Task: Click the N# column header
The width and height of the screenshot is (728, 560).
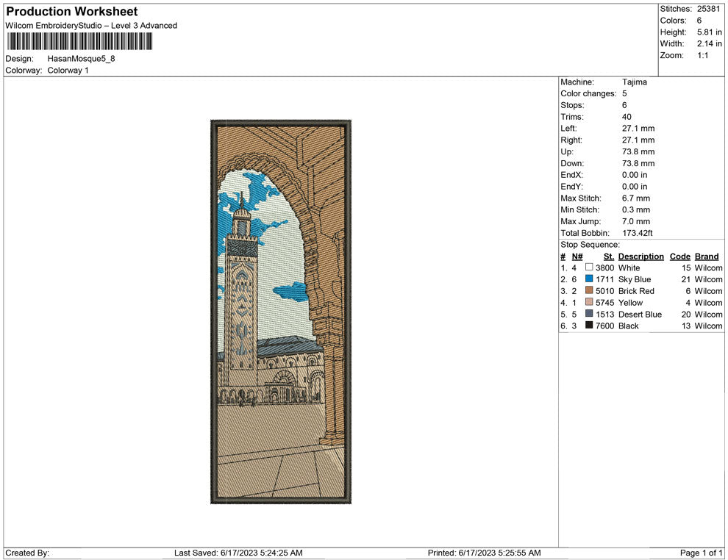Action: 577,256
